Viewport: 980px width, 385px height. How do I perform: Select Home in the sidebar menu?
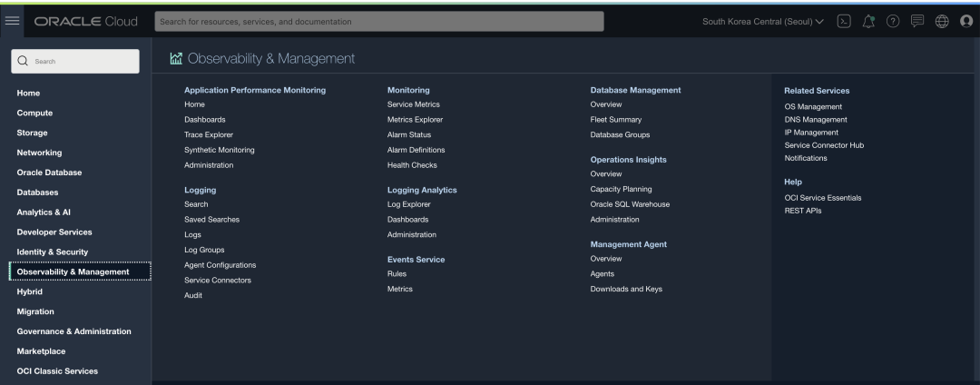28,94
